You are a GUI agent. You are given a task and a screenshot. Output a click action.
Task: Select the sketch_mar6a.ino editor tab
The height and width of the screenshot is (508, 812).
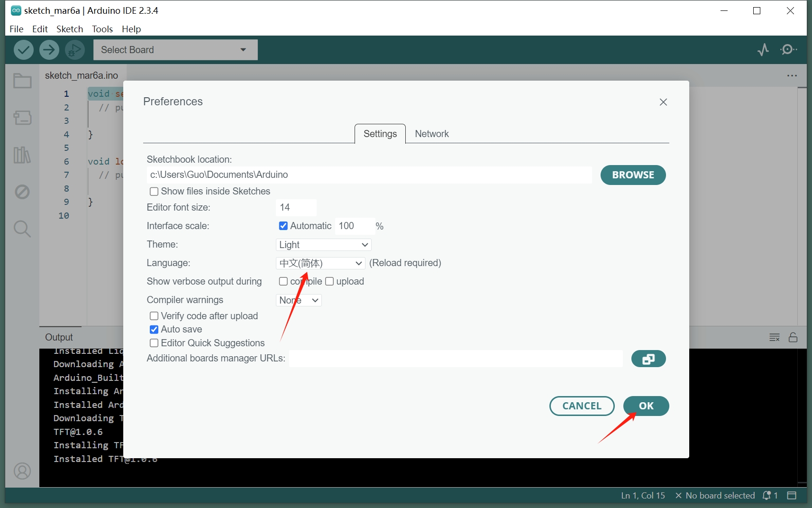pos(82,75)
